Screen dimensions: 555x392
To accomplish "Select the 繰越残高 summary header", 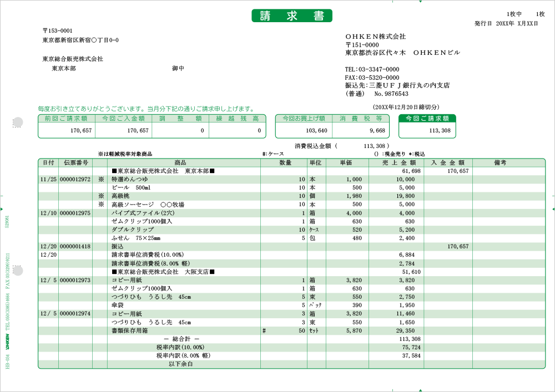I will 237,119.
